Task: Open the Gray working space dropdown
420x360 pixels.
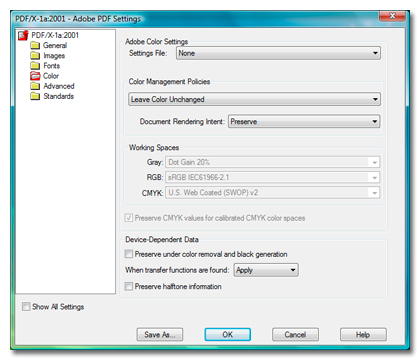Action: [273, 162]
